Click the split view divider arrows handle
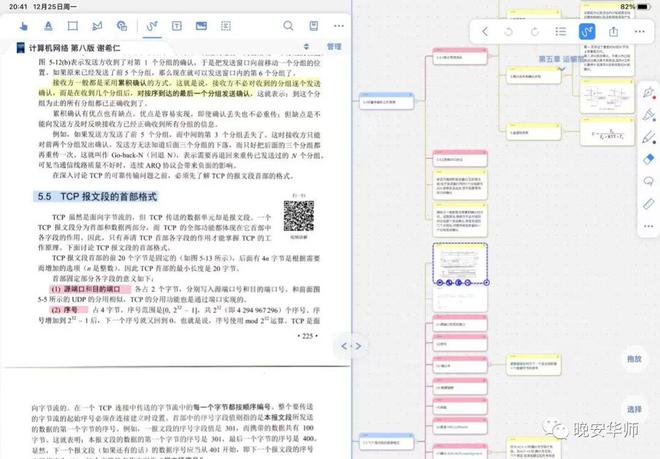The width and height of the screenshot is (660, 459). click(351, 346)
